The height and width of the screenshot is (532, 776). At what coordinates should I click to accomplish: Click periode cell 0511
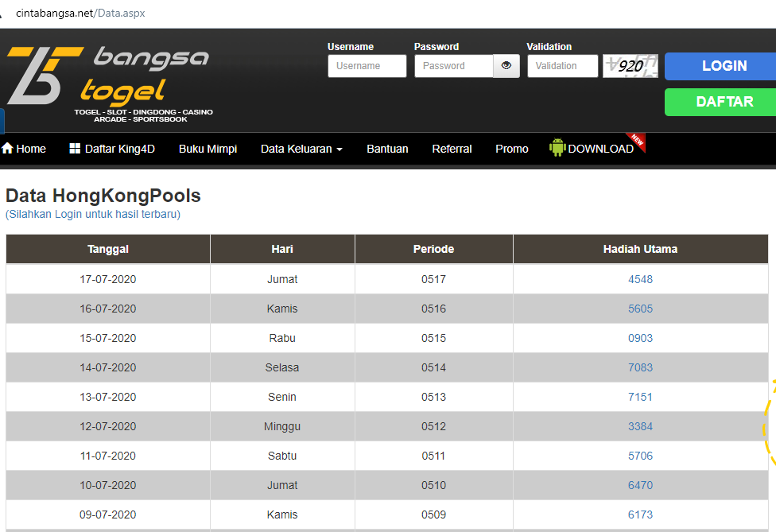[x=433, y=456]
